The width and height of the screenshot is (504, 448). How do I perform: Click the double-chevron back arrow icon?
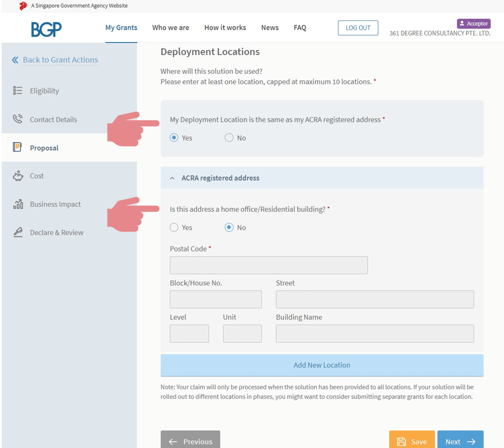click(15, 60)
